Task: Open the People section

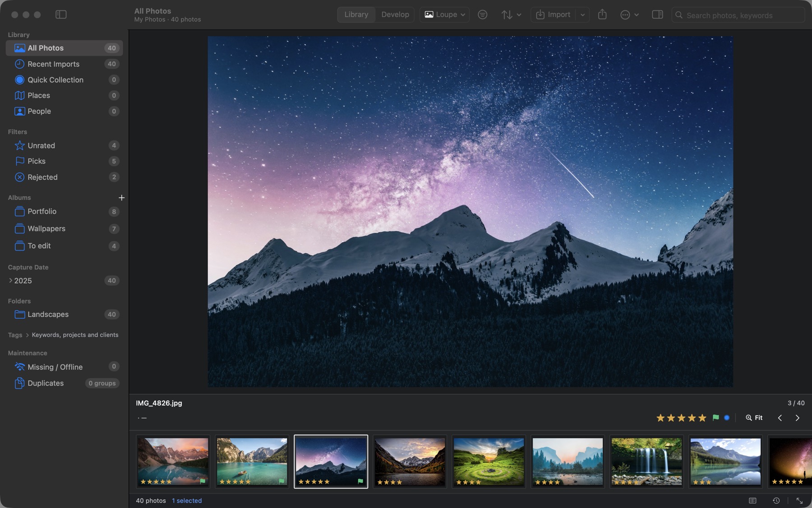Action: point(64,111)
